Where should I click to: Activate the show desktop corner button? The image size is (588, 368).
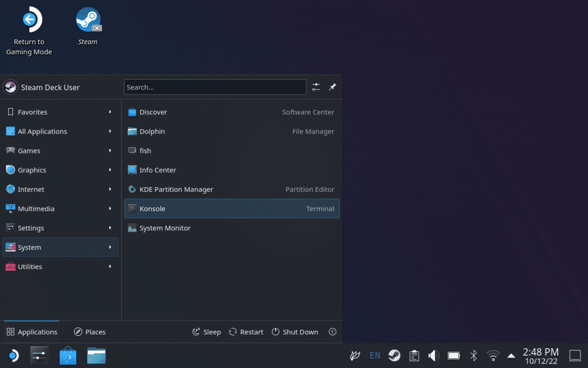click(x=575, y=355)
